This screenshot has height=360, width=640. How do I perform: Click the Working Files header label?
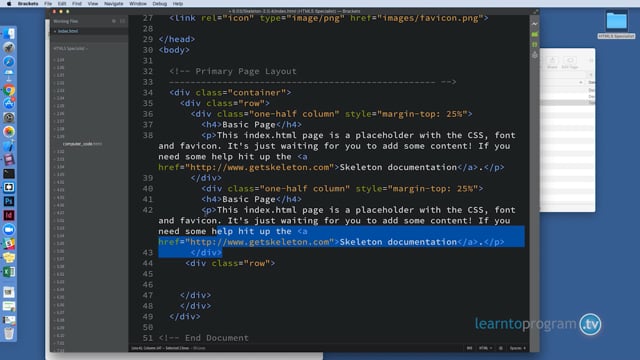point(66,21)
